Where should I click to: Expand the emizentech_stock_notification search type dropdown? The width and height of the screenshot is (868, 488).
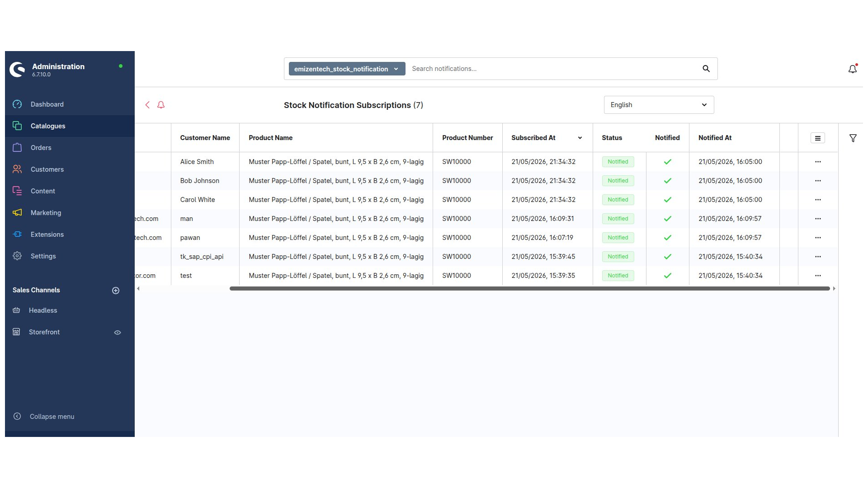347,69
